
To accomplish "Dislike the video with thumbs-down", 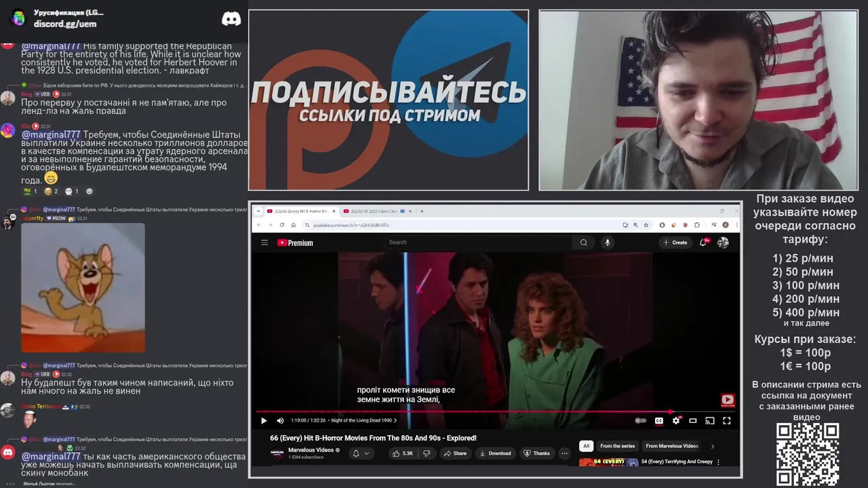I will (427, 453).
